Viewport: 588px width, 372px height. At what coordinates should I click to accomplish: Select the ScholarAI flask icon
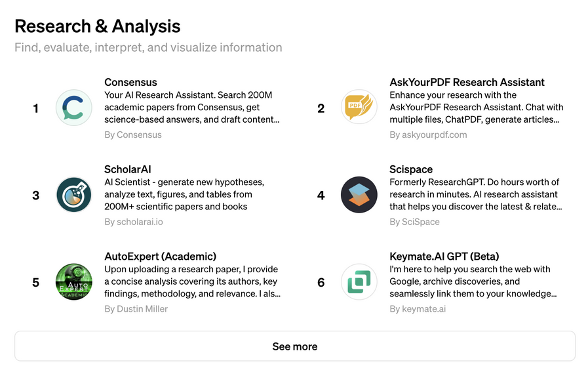[x=74, y=195]
